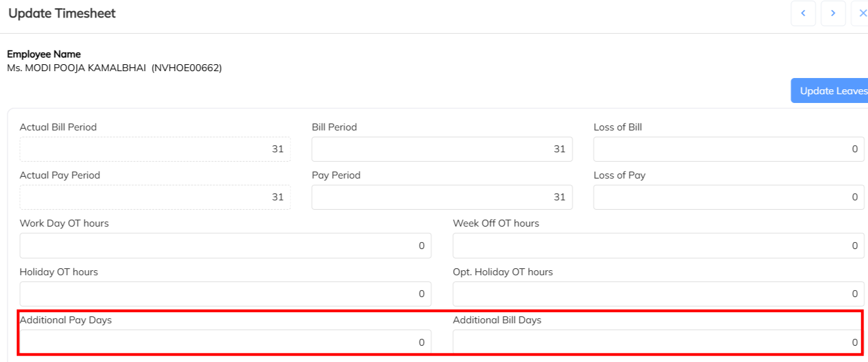This screenshot has height=362, width=868.
Task: Focus the Additional Pay Days input
Action: (225, 342)
